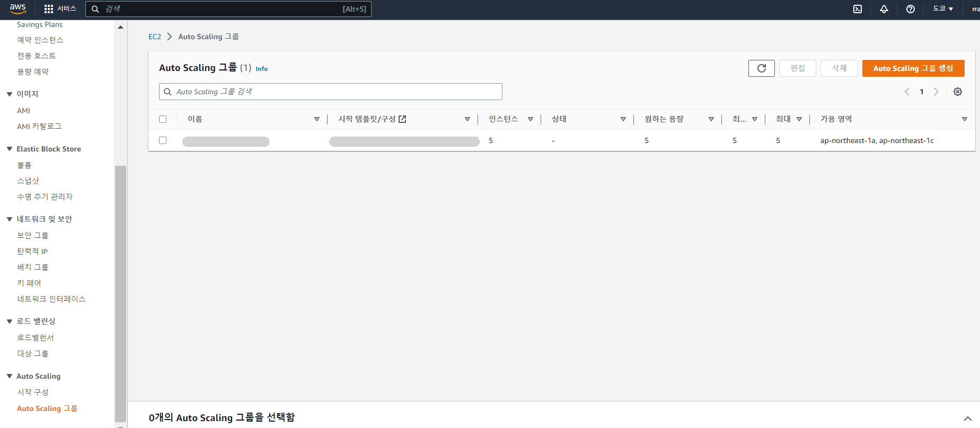Sort by 상태 column

pos(623,119)
